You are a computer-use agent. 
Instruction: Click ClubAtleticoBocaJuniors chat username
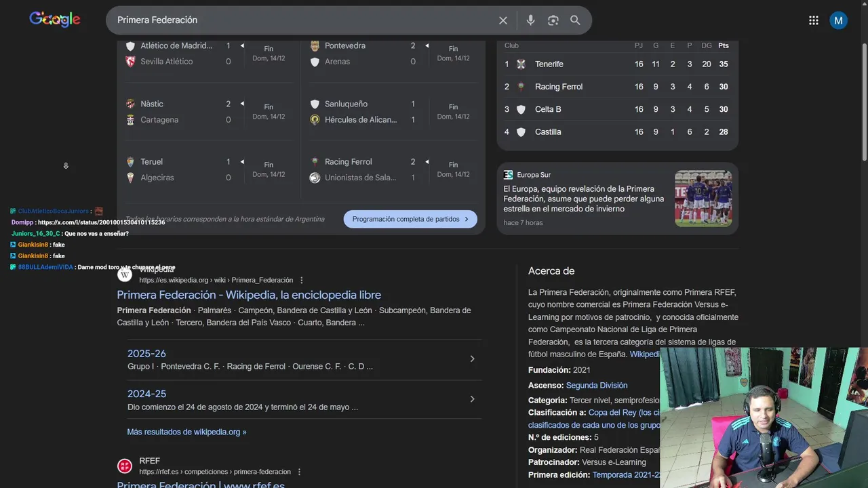point(53,211)
